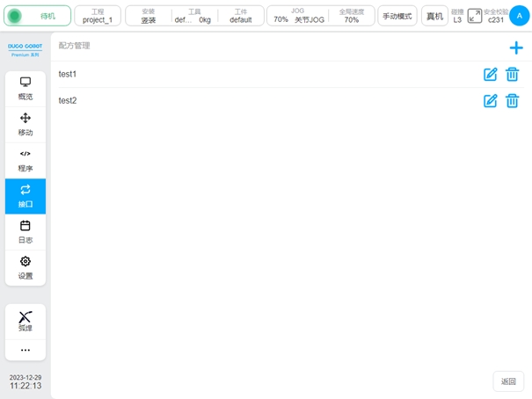This screenshot has height=399, width=532.
Task: Open 设置 settings from sidebar
Action: click(26, 268)
